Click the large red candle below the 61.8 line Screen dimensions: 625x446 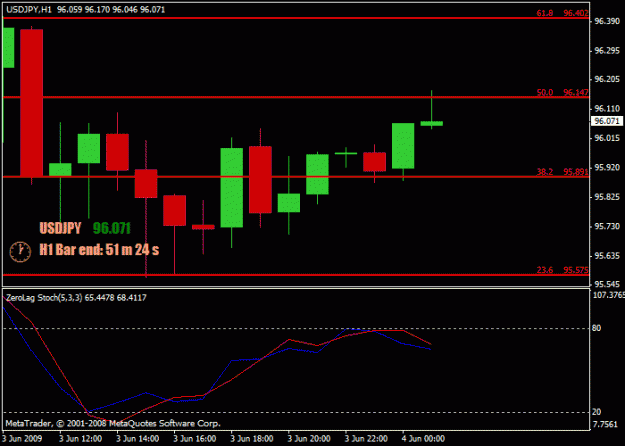click(x=31, y=103)
